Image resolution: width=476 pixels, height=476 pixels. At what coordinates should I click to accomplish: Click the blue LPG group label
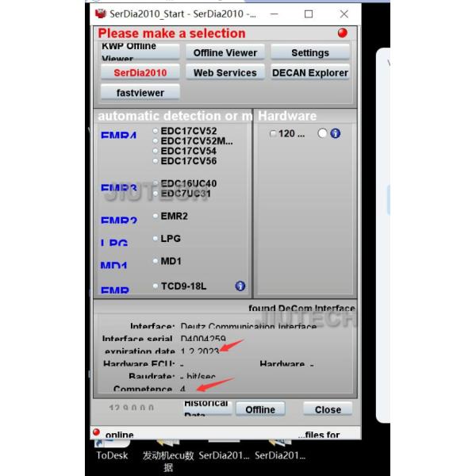[x=114, y=242]
